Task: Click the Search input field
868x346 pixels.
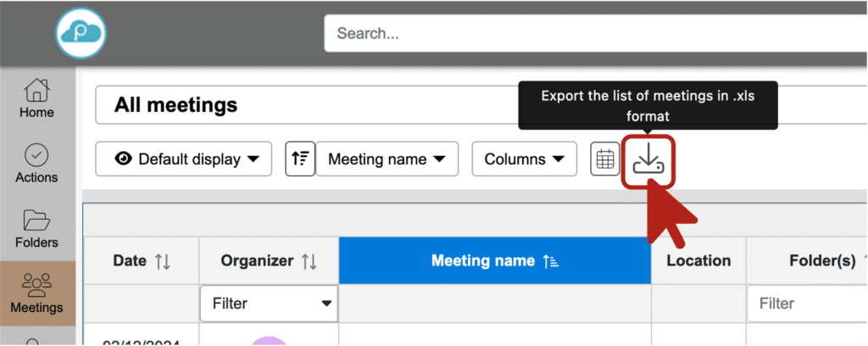Action: coord(593,34)
